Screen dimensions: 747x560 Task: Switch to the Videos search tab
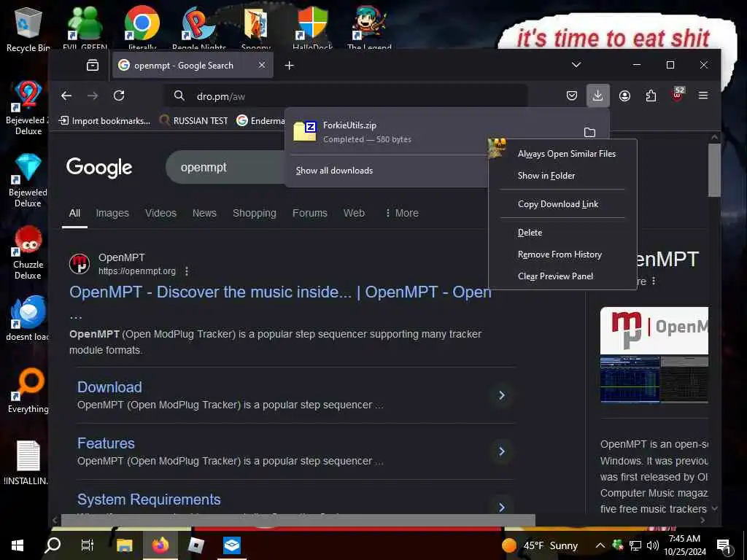160,213
